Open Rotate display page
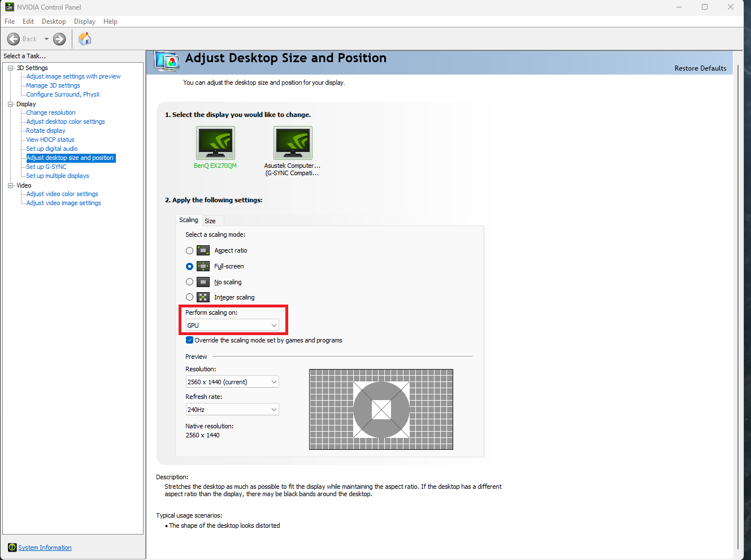The height and width of the screenshot is (560, 751). tap(46, 131)
